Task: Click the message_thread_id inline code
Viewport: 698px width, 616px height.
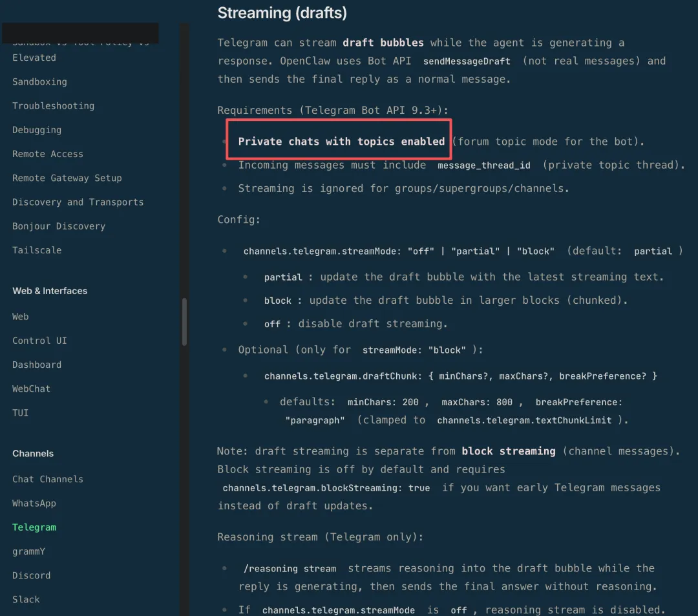Action: [x=484, y=165]
